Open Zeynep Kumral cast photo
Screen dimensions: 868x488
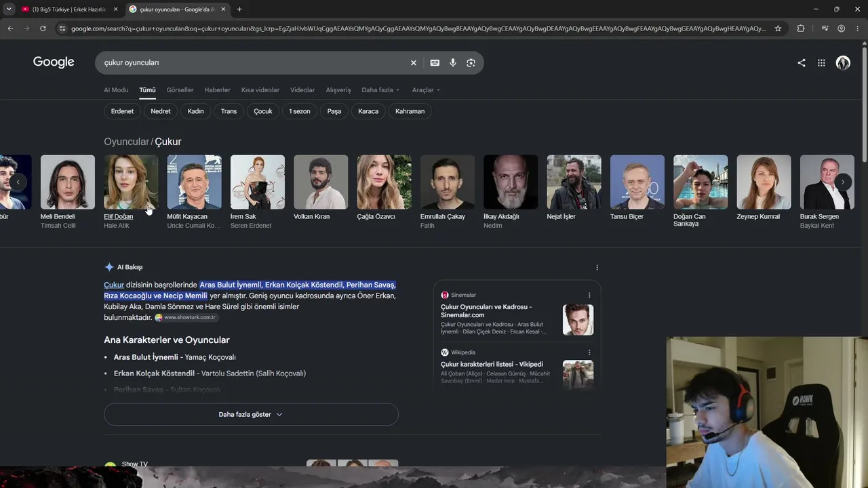[x=764, y=182]
